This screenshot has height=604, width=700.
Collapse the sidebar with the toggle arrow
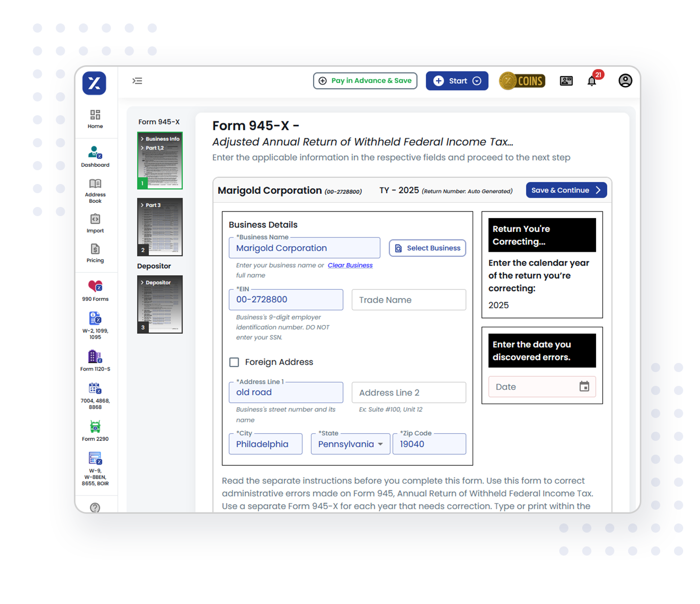click(x=137, y=81)
